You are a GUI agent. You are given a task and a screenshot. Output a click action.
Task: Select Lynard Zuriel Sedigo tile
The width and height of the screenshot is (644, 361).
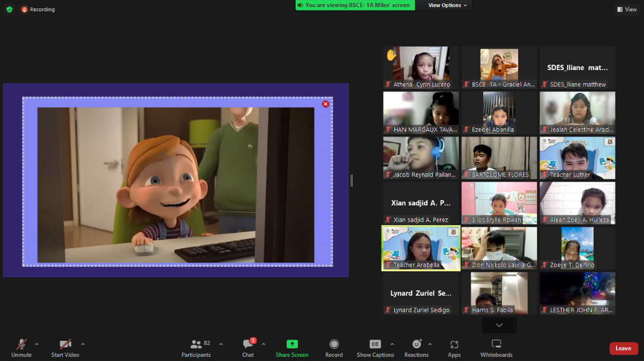[x=421, y=293]
